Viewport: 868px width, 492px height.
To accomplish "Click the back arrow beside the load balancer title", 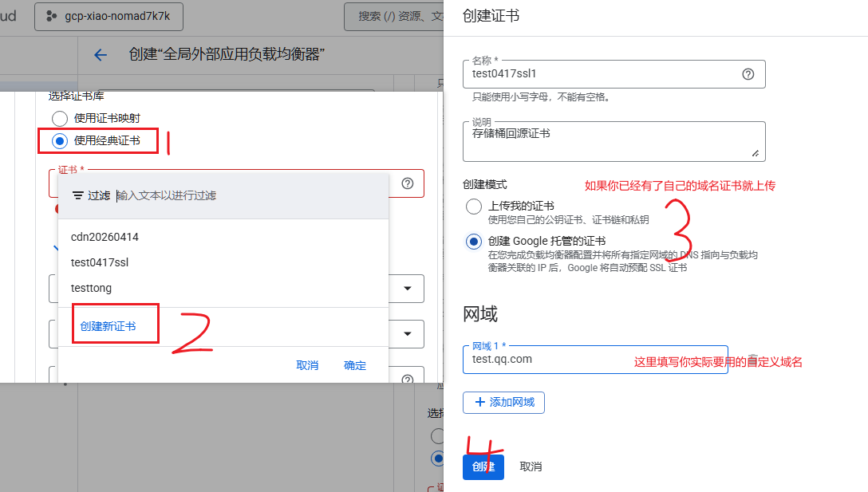I will (x=100, y=55).
